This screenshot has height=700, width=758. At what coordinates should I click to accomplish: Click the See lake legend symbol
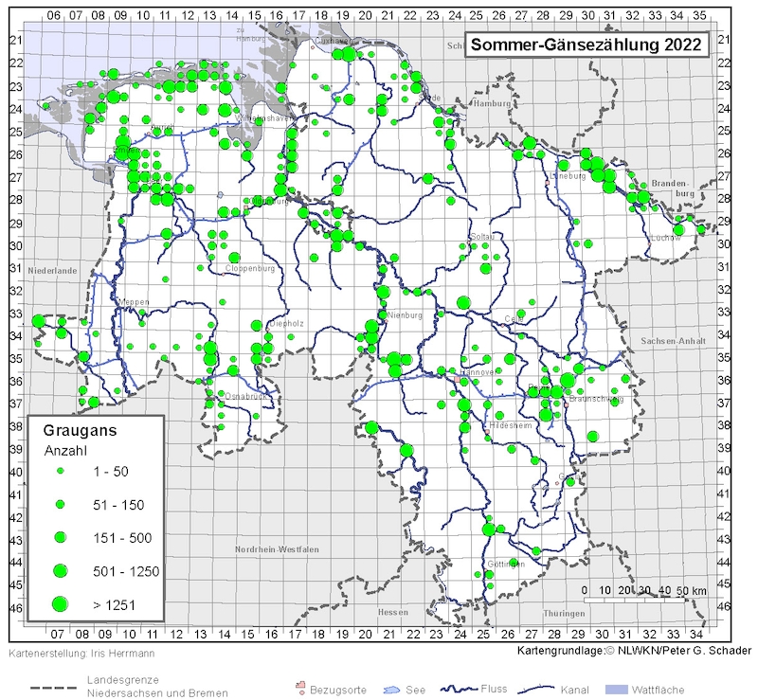tap(393, 689)
